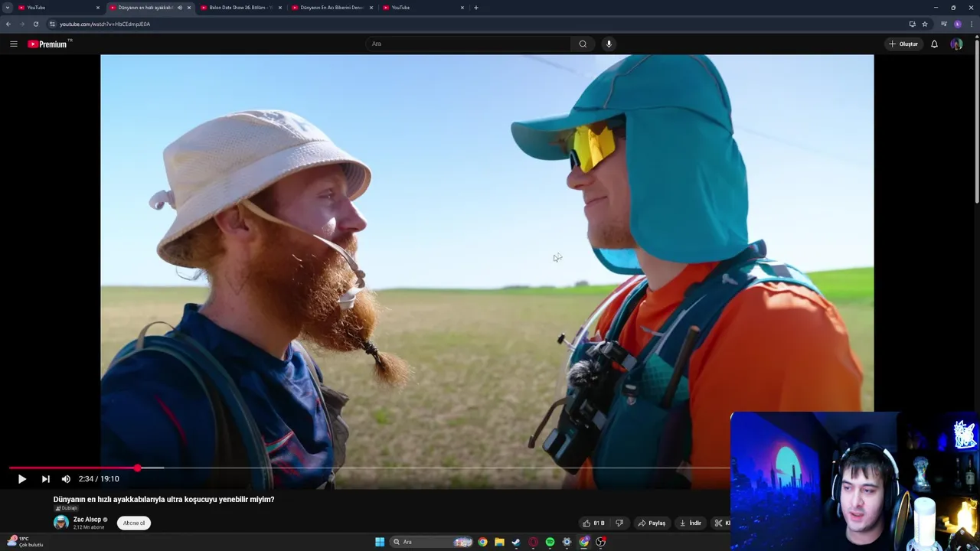Screen dimensions: 980x551
Task: Switch to Dünyanın En Acı Biberini tab
Action: [331, 8]
